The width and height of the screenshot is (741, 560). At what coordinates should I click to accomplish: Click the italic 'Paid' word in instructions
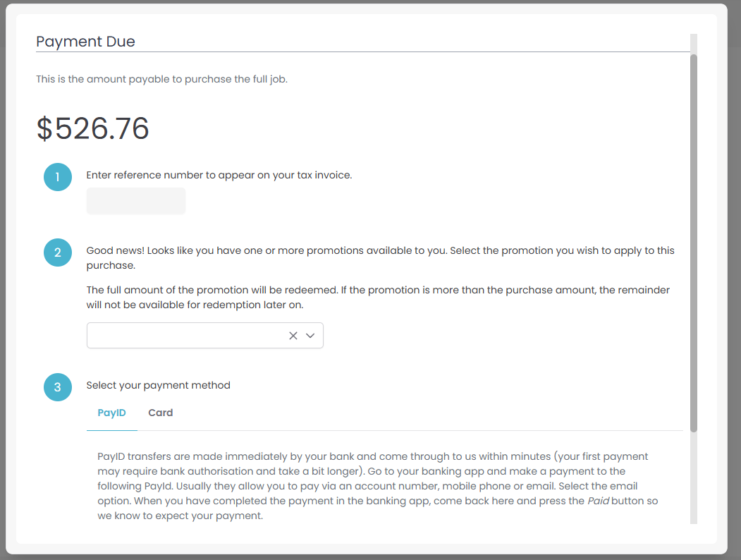coord(597,500)
